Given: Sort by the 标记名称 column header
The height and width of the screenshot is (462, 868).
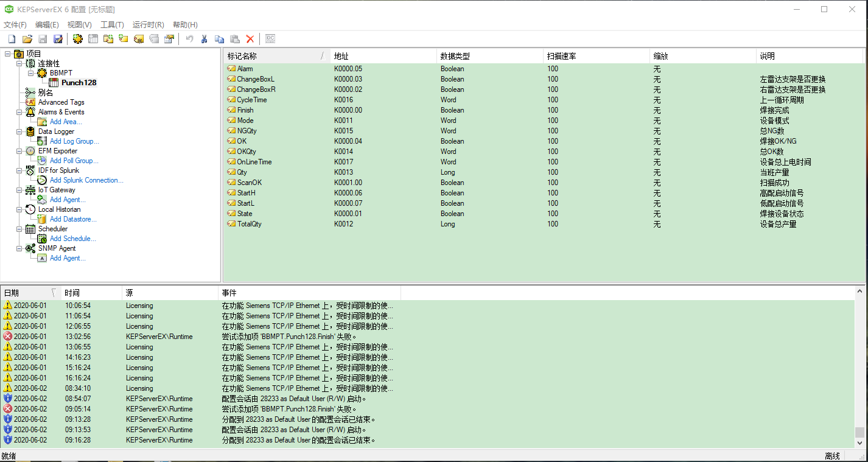Looking at the screenshot, I should [277, 56].
